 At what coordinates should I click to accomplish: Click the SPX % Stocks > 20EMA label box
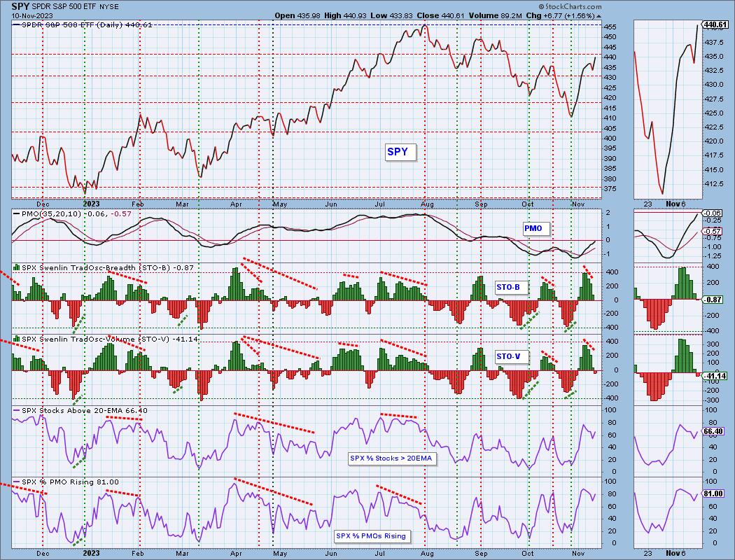(x=391, y=458)
